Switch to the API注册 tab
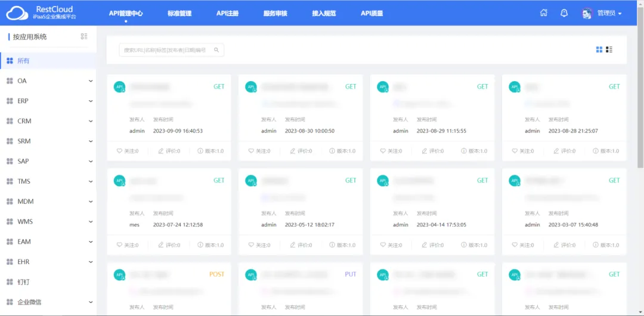Image resolution: width=644 pixels, height=316 pixels. click(x=228, y=13)
